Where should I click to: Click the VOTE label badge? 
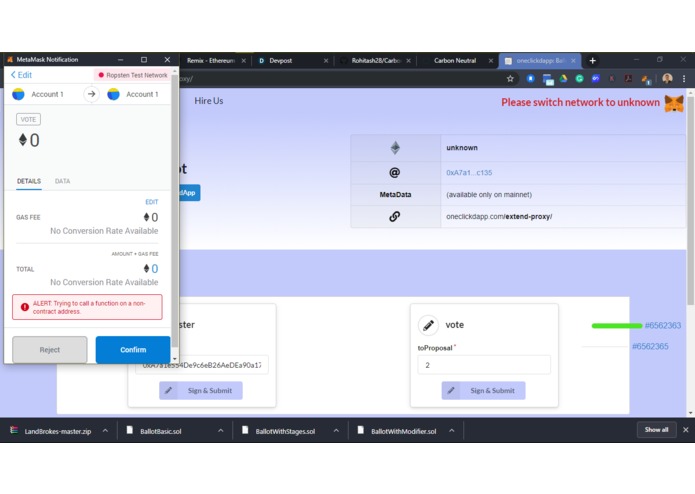[x=28, y=120]
